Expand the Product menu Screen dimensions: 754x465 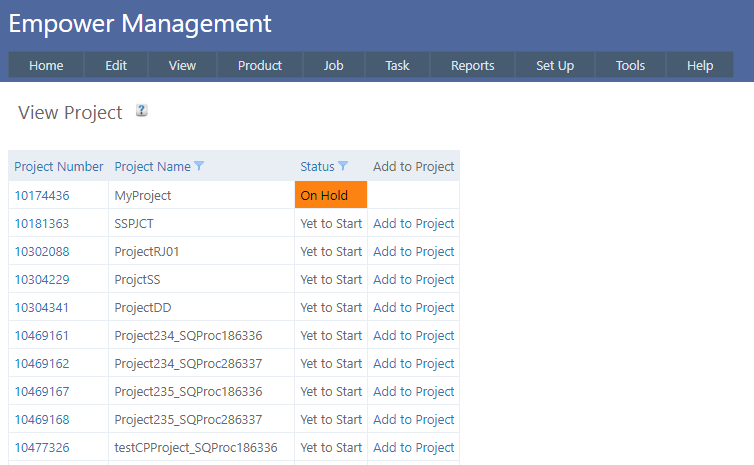(x=260, y=66)
